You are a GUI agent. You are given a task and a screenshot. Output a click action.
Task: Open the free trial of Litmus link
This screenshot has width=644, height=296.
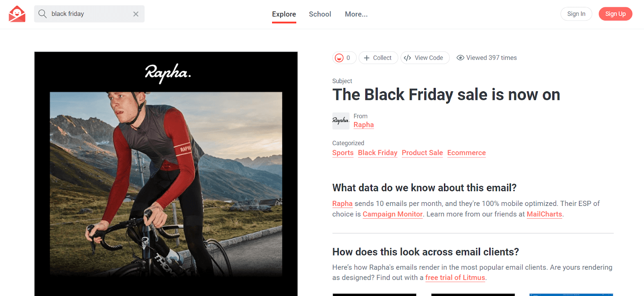coord(455,278)
